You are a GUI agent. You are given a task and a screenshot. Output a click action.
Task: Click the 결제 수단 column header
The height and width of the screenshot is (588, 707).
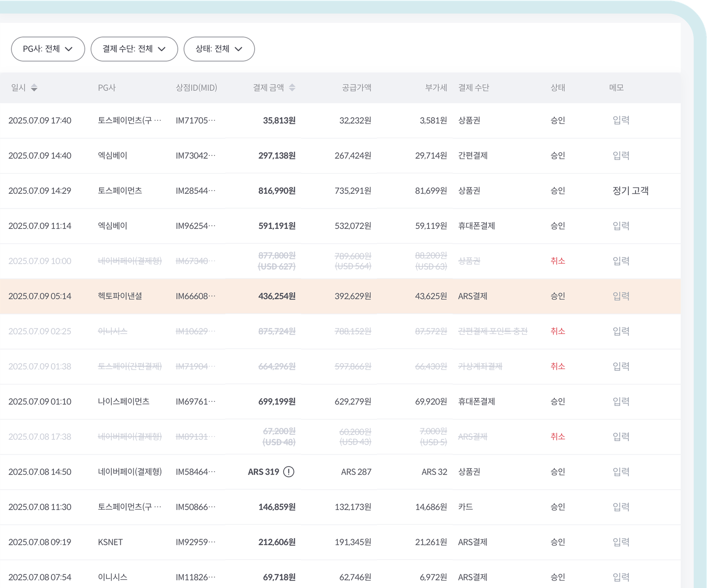[474, 88]
